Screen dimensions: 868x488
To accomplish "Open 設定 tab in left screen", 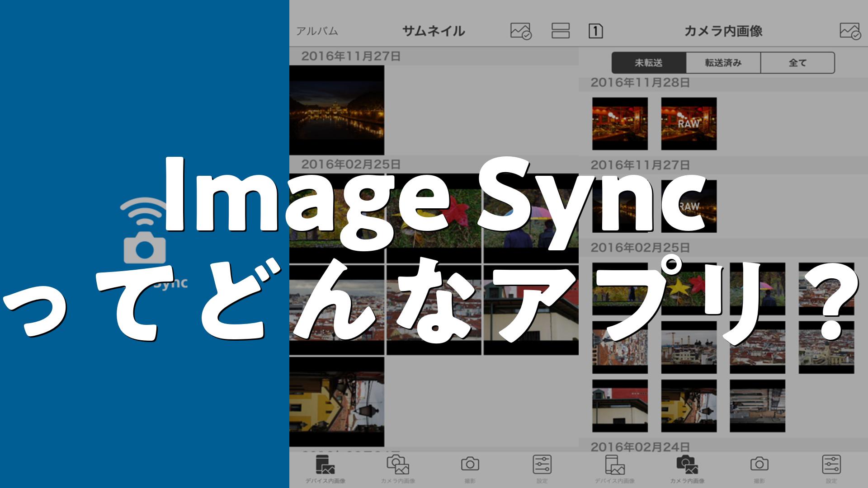I will click(x=542, y=469).
